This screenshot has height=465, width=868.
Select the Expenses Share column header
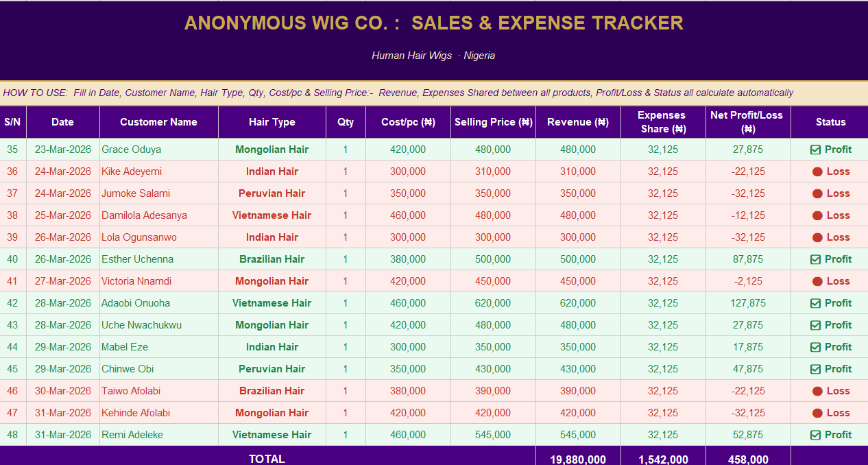[x=663, y=122]
